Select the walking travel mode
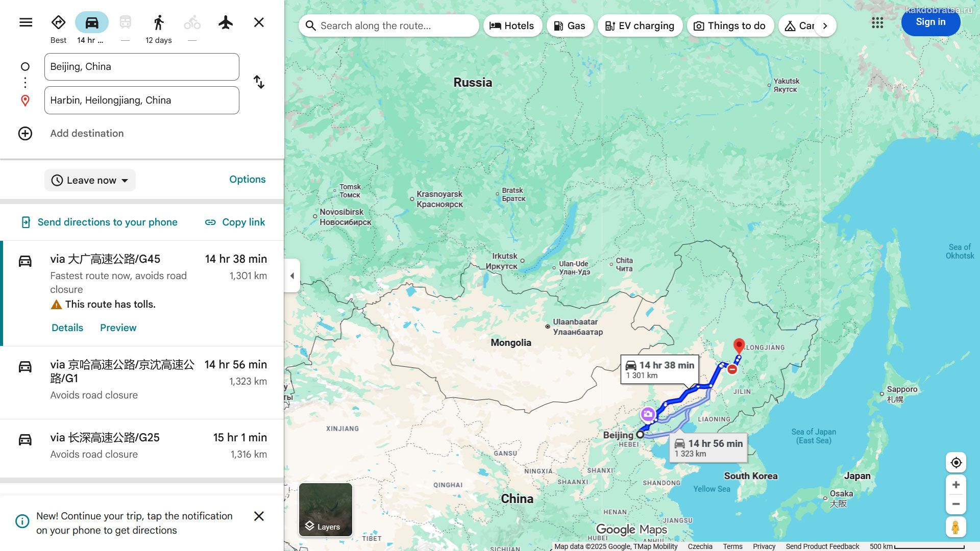The width and height of the screenshot is (980, 551). coord(159,22)
